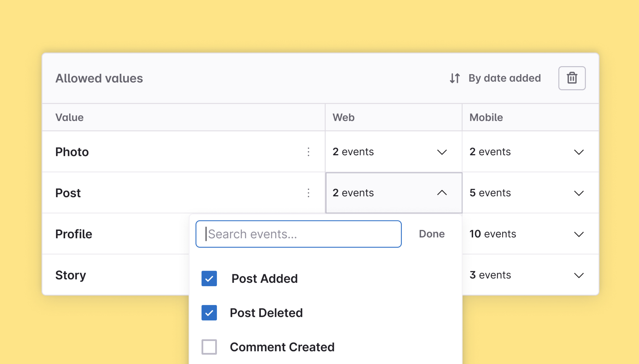The width and height of the screenshot is (639, 364).
Task: Collapse Post Web events dropdown
Action: pos(442,193)
